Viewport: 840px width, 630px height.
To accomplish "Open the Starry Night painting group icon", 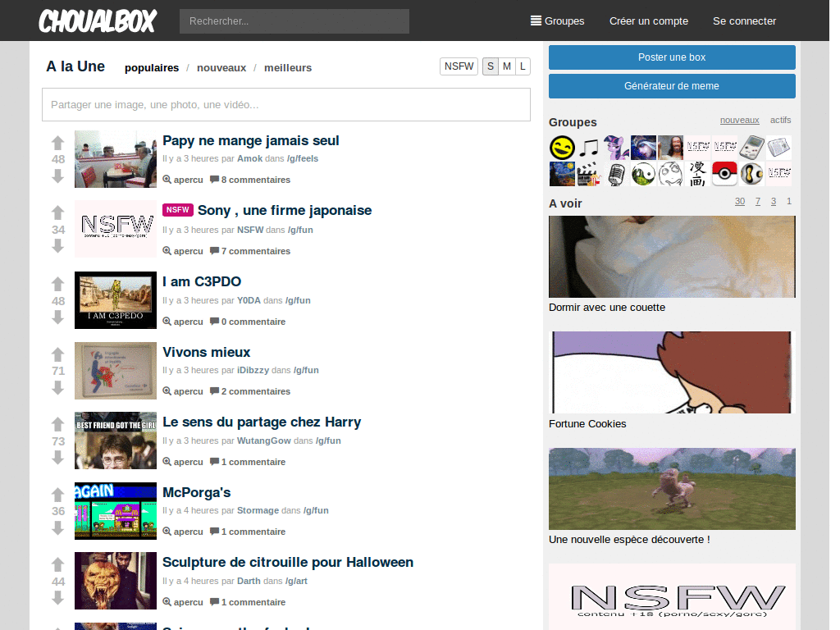I will click(562, 174).
